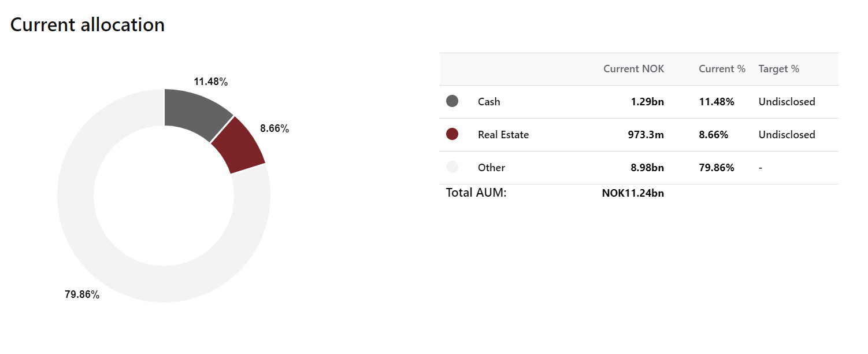Viewport: 868px width, 354px height.
Task: Click the 79.86% label below the chart
Action: point(82,294)
